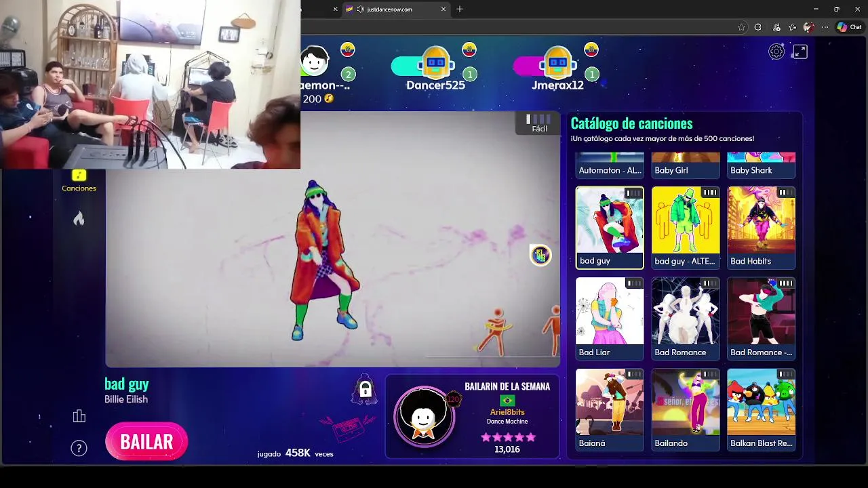The width and height of the screenshot is (868, 488).
Task: Click the flag next to Dancer525
Action: point(469,49)
